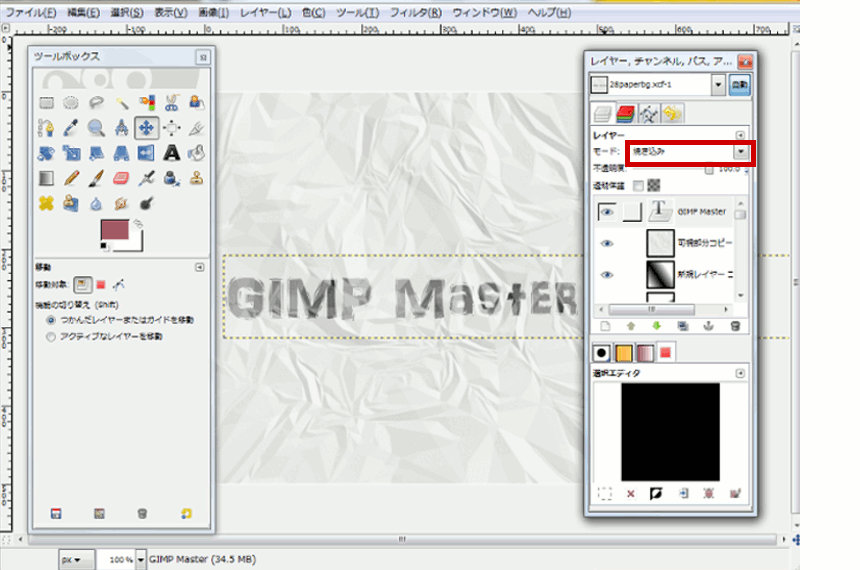Select the Fuzzy Select wand tool
This screenshot has width=860, height=570.
point(121,103)
